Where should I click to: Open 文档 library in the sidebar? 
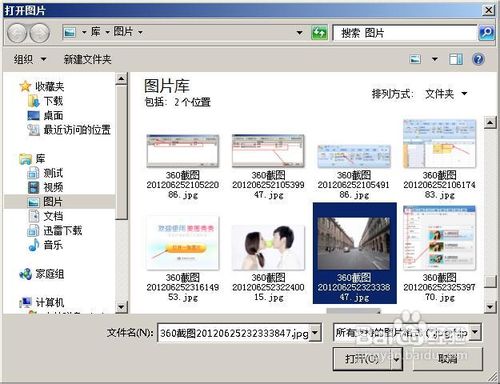[x=45, y=216]
